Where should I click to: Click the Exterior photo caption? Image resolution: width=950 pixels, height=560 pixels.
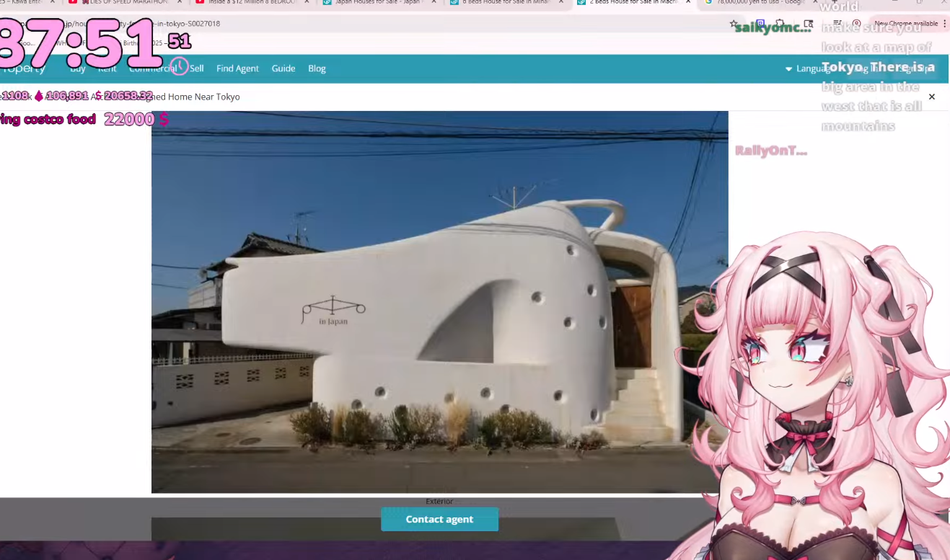[x=439, y=501]
